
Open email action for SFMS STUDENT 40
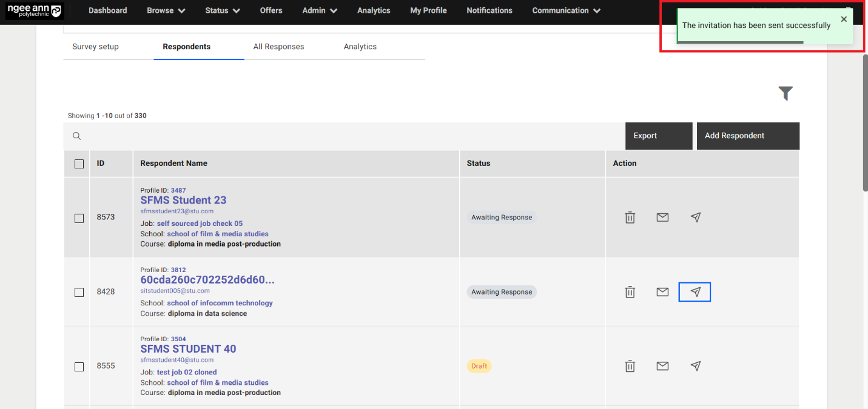point(662,366)
